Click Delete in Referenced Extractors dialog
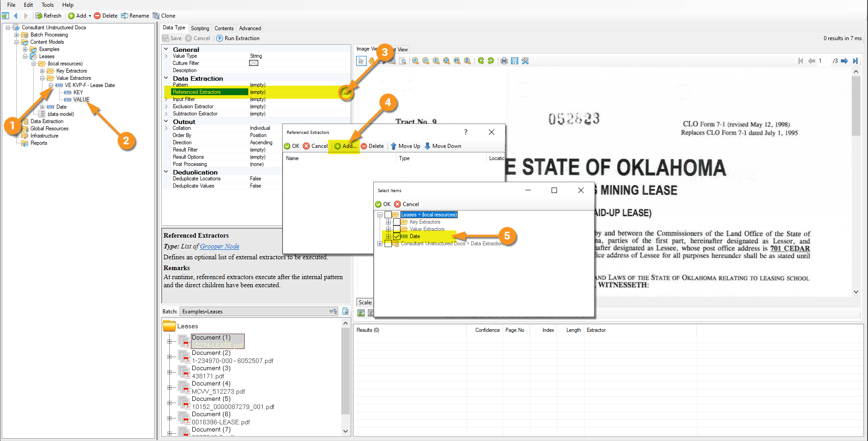Image resolution: width=868 pixels, height=441 pixels. coord(372,146)
